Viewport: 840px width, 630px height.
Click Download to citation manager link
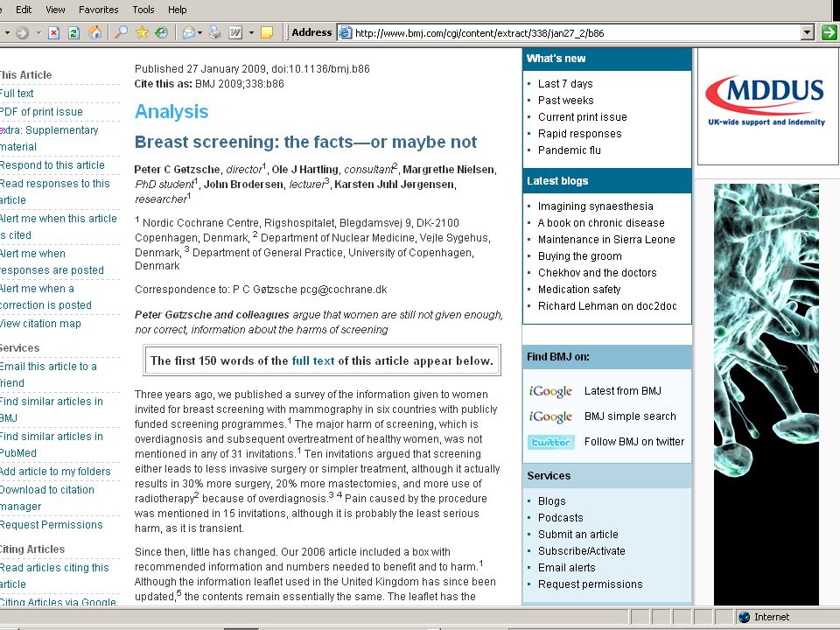46,498
